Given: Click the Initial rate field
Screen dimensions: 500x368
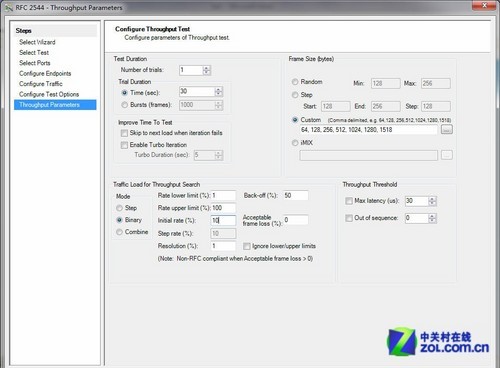Looking at the screenshot, I should 223,220.
